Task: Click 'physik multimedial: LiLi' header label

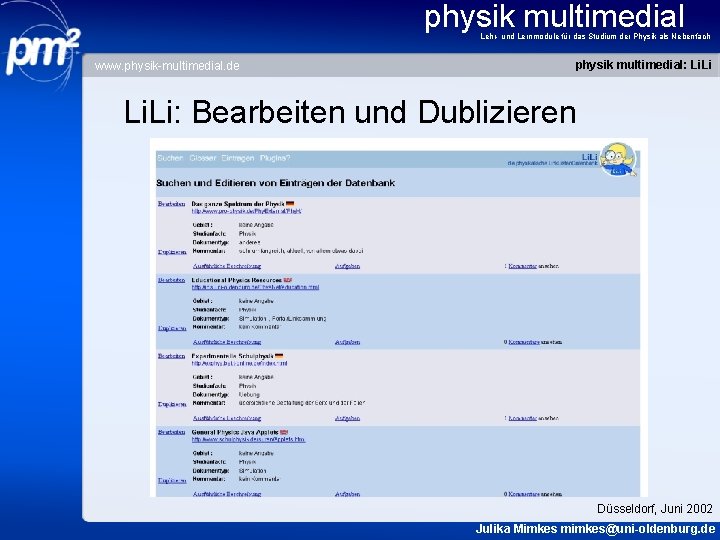Action: pos(643,65)
